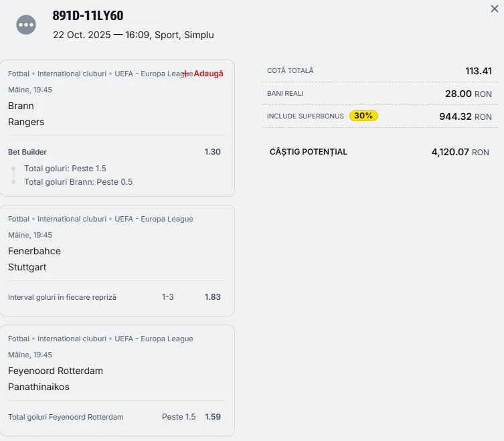This screenshot has height=441, width=504.
Task: Open the Brann team name
Action: click(21, 106)
